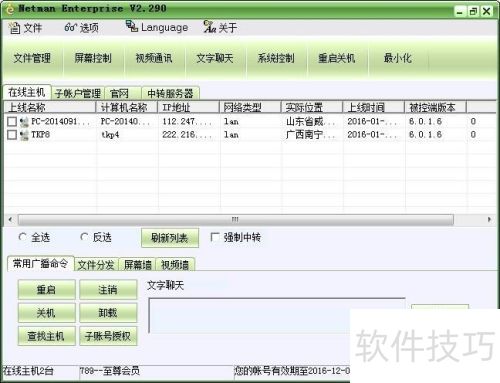Click the 选项 glasses icon
This screenshot has width=500, height=383.
point(70,28)
